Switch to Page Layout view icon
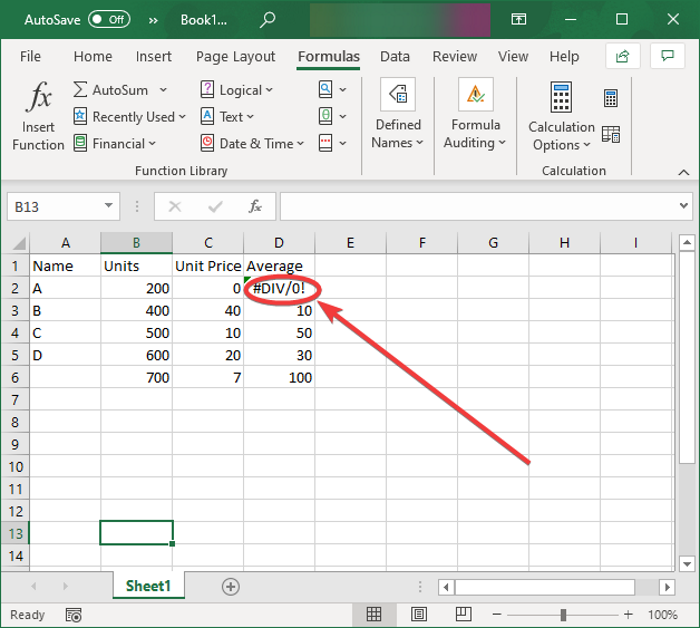 [x=419, y=614]
